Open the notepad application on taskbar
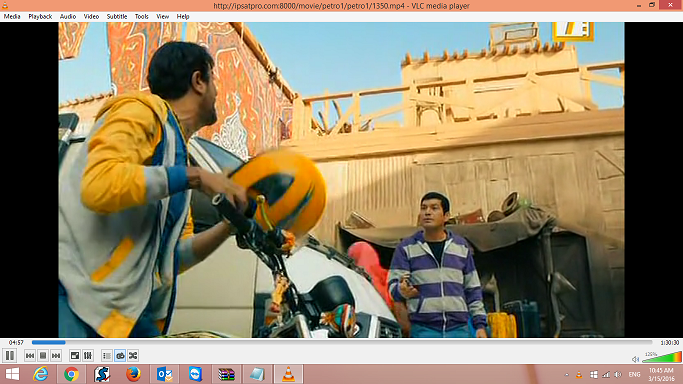Image resolution: width=683 pixels, height=384 pixels. 257,374
